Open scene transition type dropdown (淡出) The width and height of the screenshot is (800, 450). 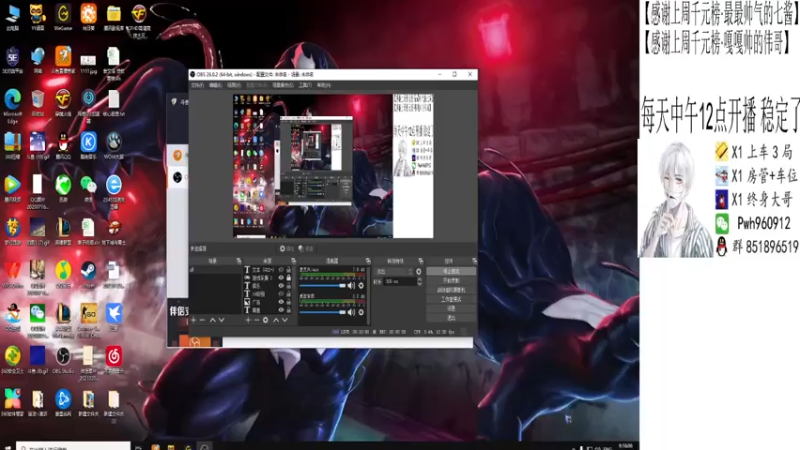[393, 272]
